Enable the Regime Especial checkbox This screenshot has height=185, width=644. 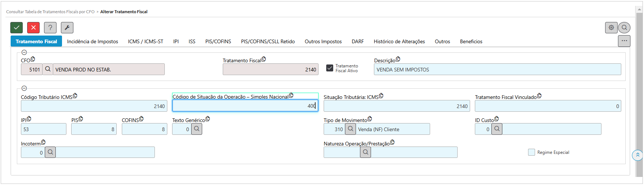click(531, 152)
